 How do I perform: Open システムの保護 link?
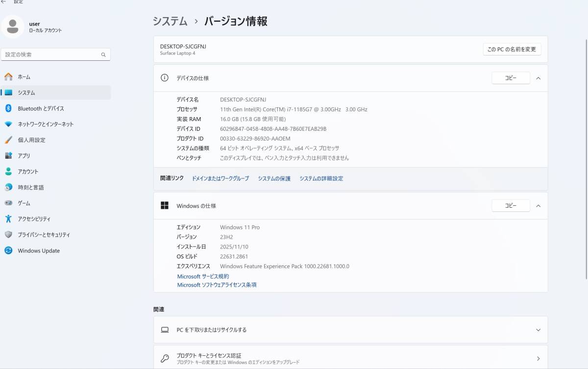(x=274, y=178)
